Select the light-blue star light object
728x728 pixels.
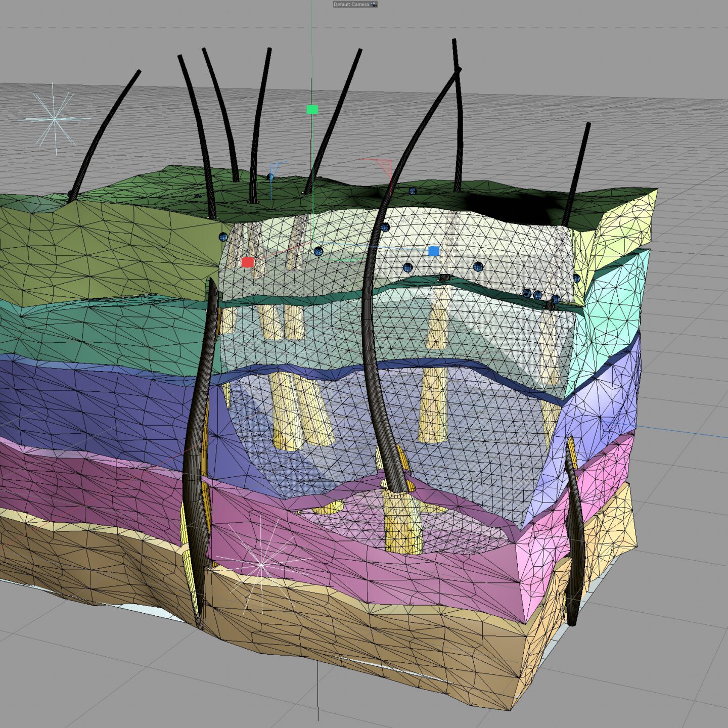54,120
